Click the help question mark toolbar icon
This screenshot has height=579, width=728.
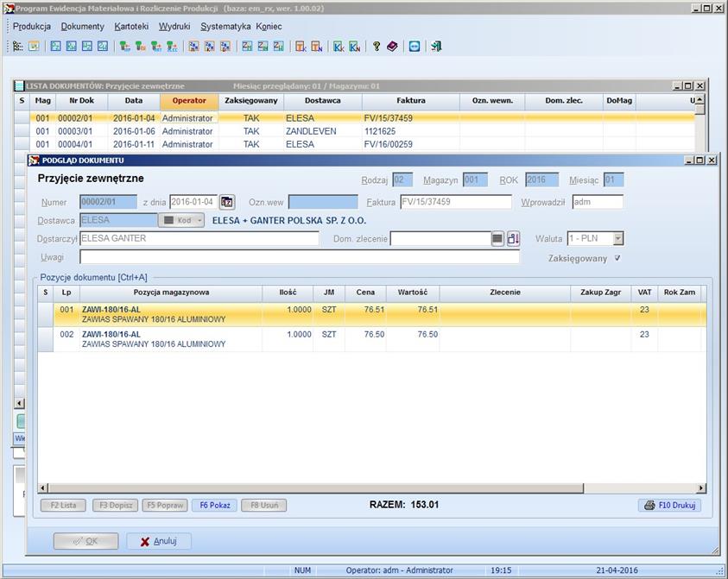coord(377,47)
